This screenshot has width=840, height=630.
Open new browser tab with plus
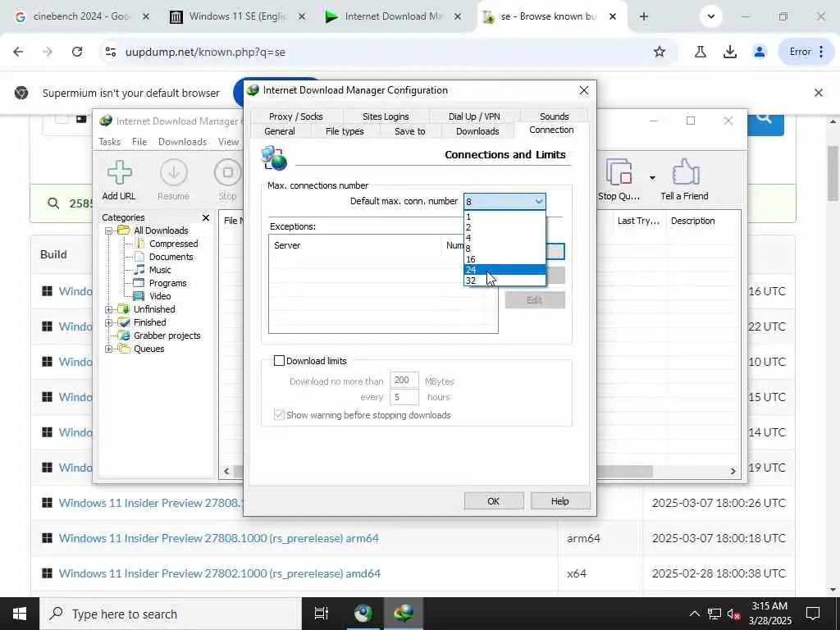click(644, 16)
